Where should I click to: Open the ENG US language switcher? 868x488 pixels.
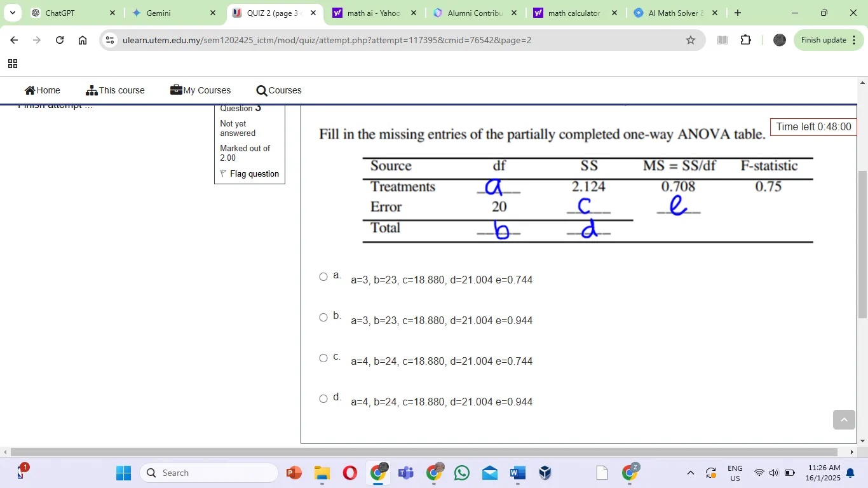pyautogui.click(x=735, y=473)
